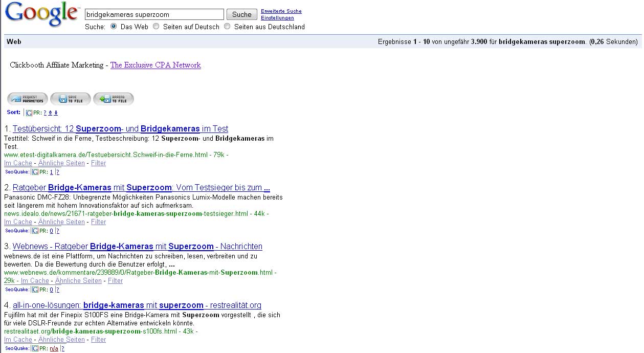This screenshot has height=353, width=644.
Task: Click Google PR icon under result 1
Action: point(35,172)
